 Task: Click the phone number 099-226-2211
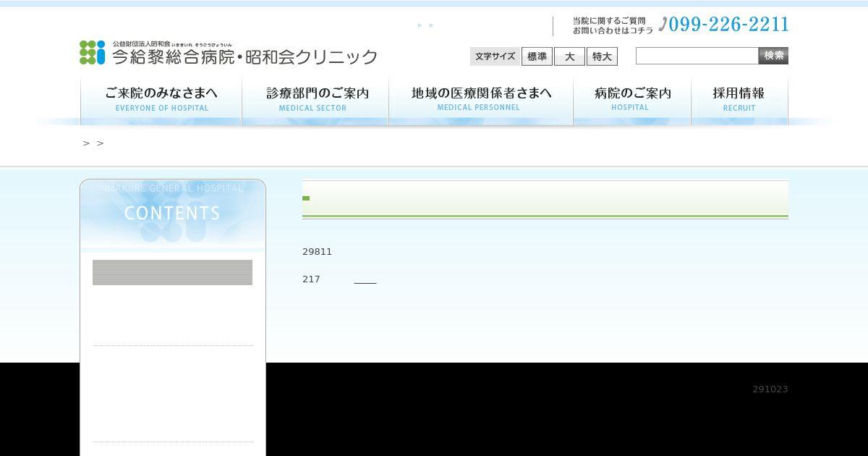724,25
